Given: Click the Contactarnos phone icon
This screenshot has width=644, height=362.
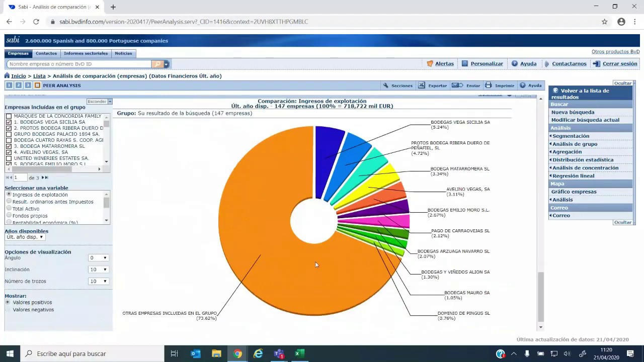Looking at the screenshot, I should tap(546, 64).
